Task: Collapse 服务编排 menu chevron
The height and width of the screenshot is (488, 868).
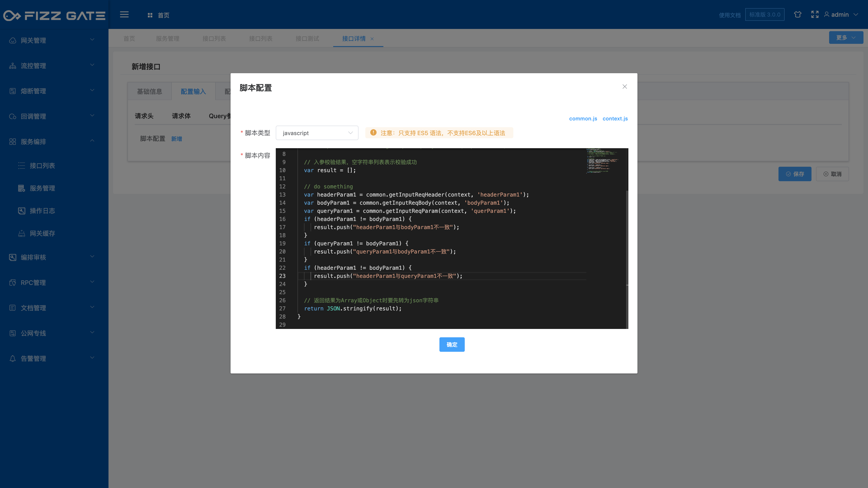Action: pos(92,141)
